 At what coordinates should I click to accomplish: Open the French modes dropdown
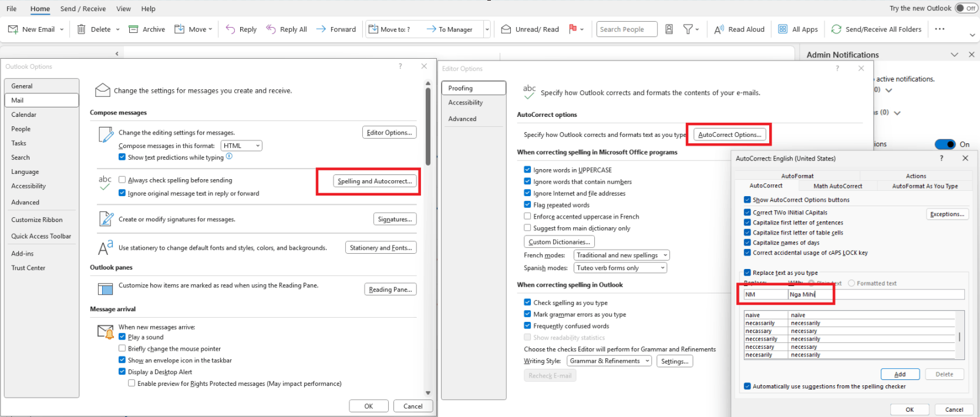click(x=622, y=255)
